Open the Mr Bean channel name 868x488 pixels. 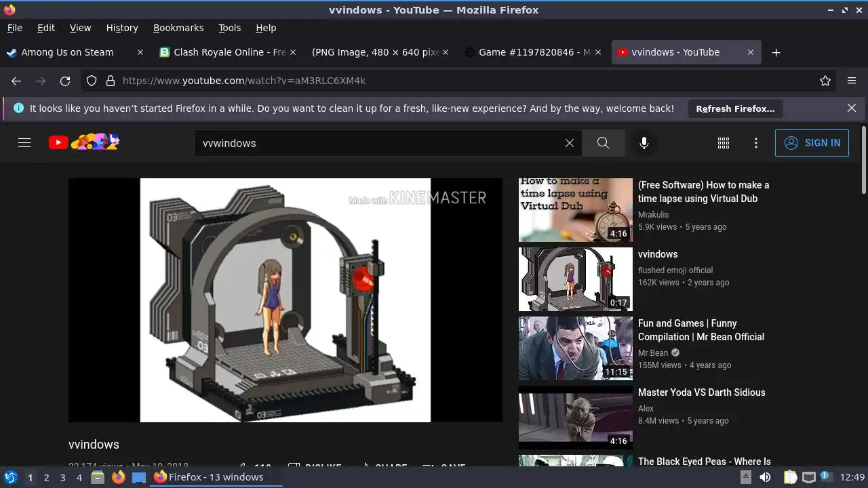pos(653,353)
